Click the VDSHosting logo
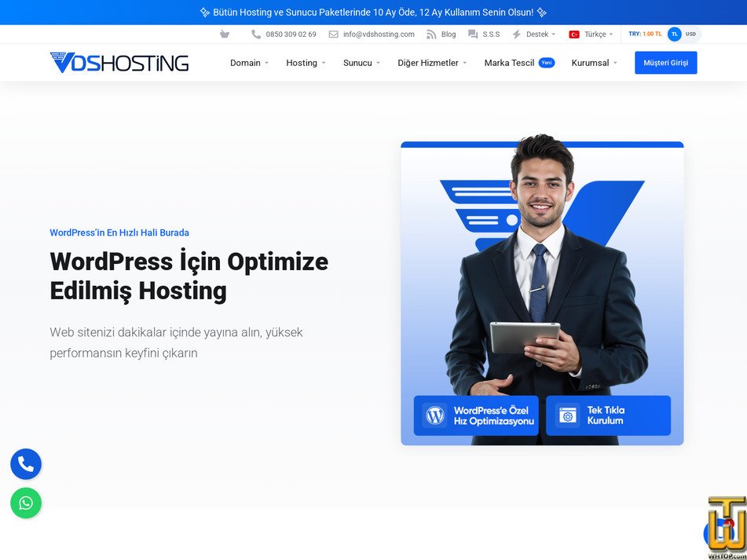 point(119,62)
